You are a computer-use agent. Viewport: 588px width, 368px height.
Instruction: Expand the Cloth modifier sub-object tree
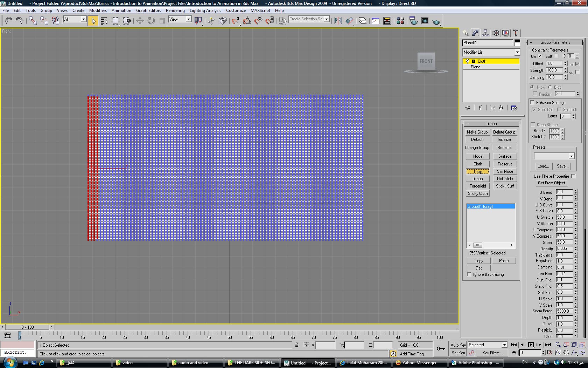click(474, 61)
